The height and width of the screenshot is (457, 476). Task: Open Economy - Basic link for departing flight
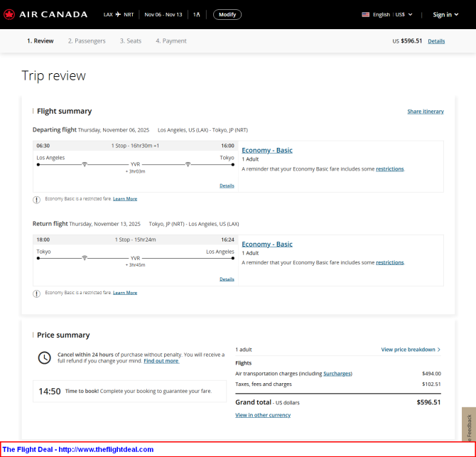click(x=267, y=150)
